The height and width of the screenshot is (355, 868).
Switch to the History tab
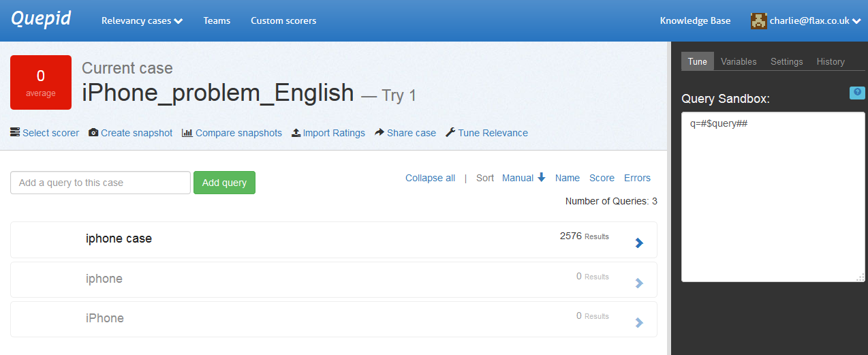point(831,61)
